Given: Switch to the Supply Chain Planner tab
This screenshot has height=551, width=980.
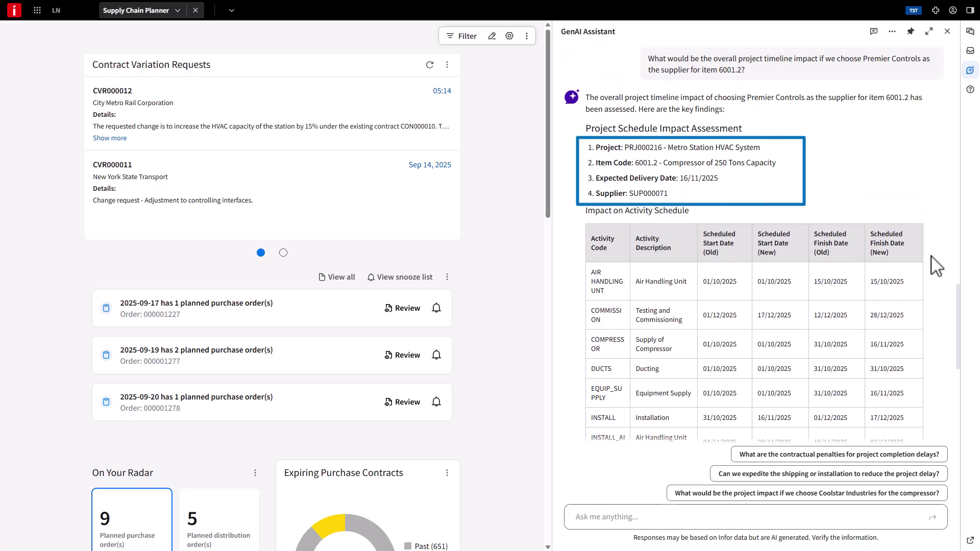Looking at the screenshot, I should click(x=135, y=10).
